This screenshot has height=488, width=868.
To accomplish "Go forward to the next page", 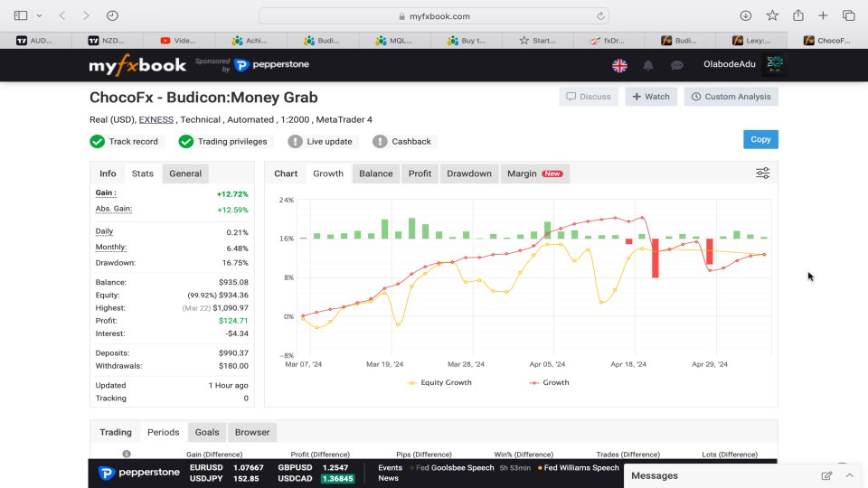I will point(86,15).
